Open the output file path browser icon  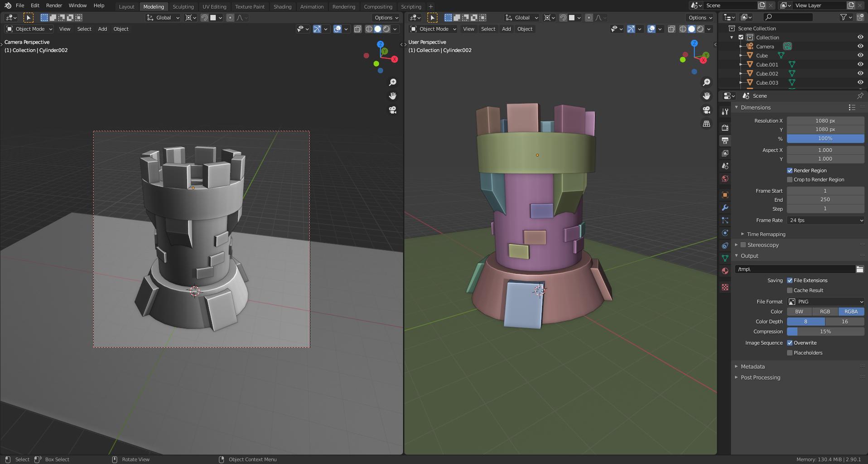[860, 269]
